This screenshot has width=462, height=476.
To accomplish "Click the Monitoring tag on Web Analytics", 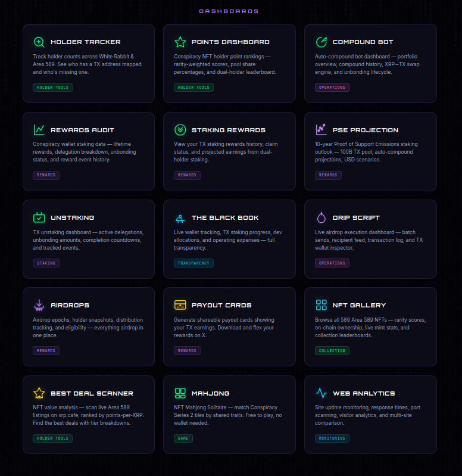I will (332, 438).
